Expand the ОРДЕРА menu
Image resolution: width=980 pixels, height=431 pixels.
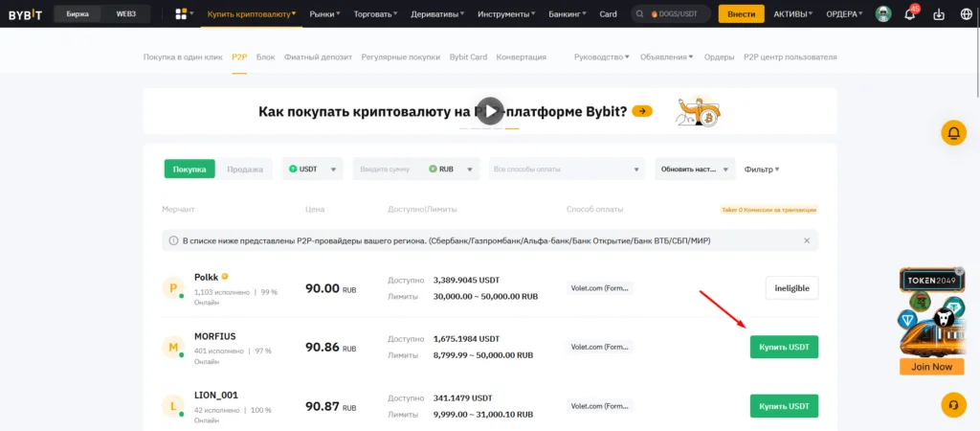click(844, 13)
